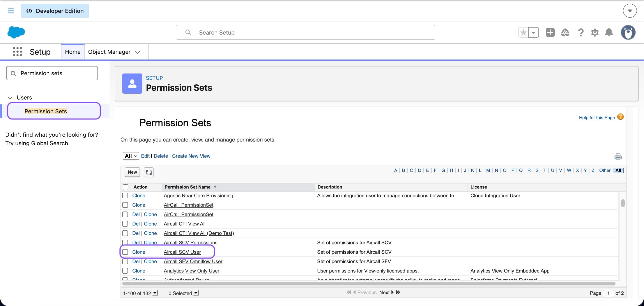Click the page number input field

tap(608, 293)
